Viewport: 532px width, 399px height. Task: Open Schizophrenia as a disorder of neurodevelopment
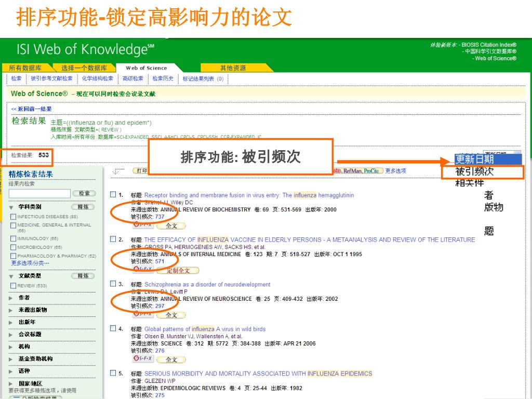207,284
